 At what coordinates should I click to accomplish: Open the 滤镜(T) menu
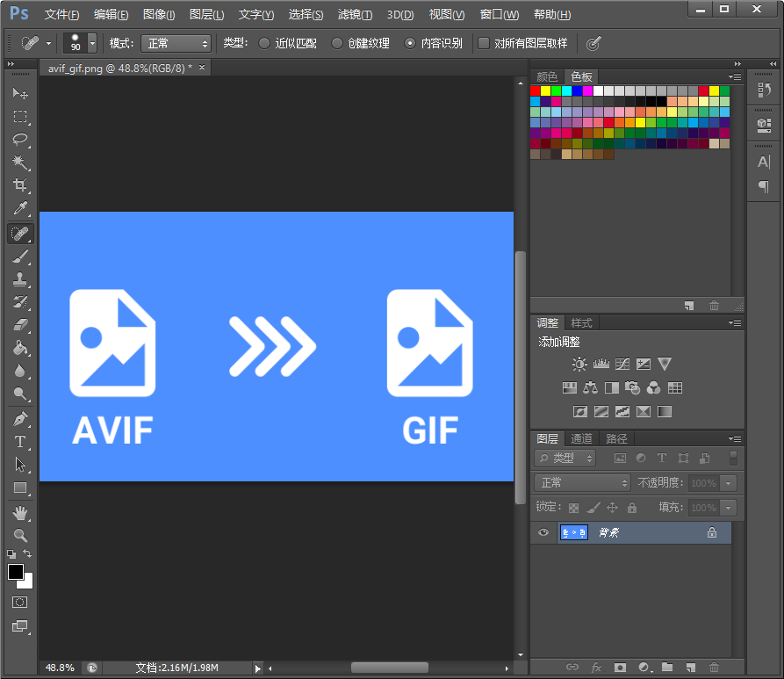(355, 15)
